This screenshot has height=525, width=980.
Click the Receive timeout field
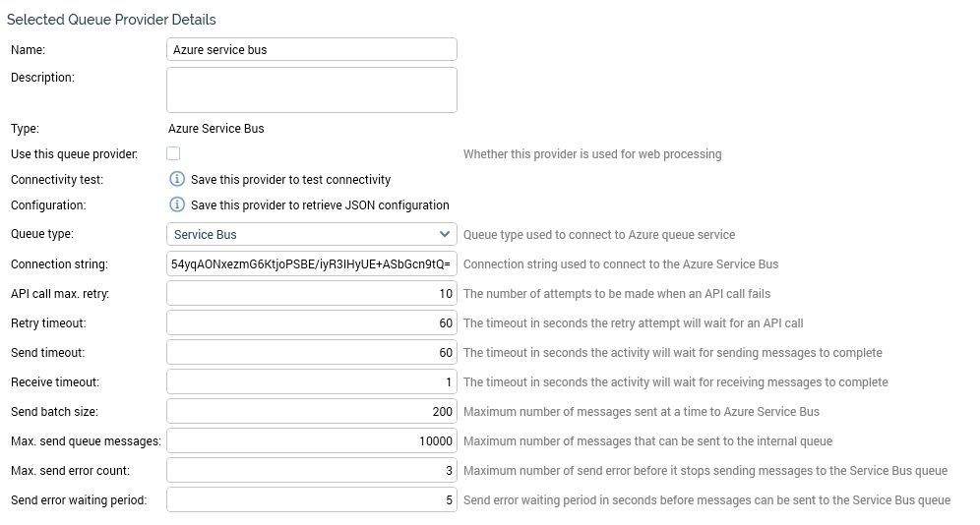click(x=312, y=381)
